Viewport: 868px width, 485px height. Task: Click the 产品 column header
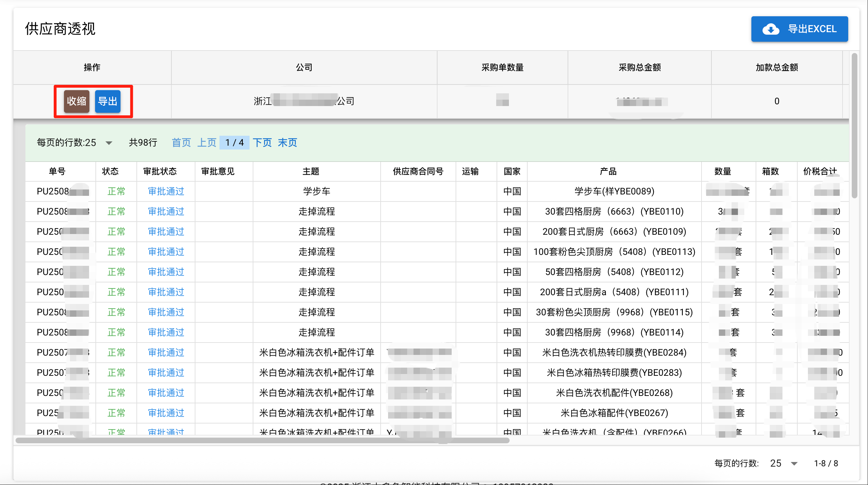point(608,171)
